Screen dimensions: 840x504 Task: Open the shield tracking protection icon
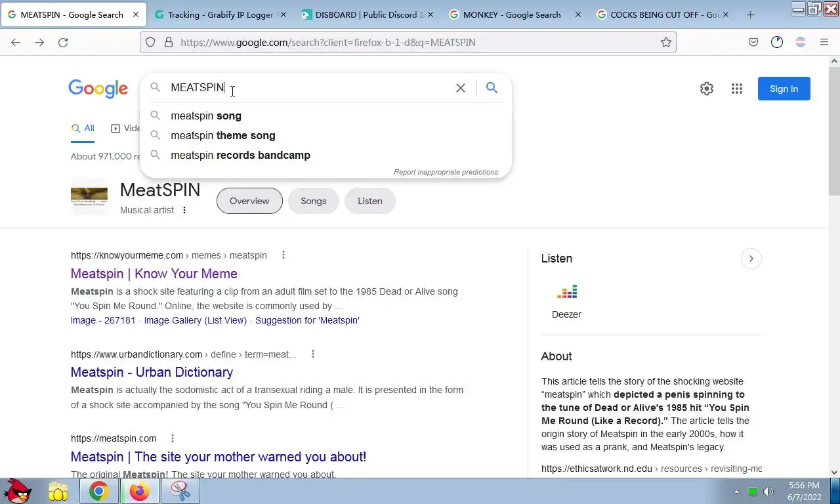point(150,42)
